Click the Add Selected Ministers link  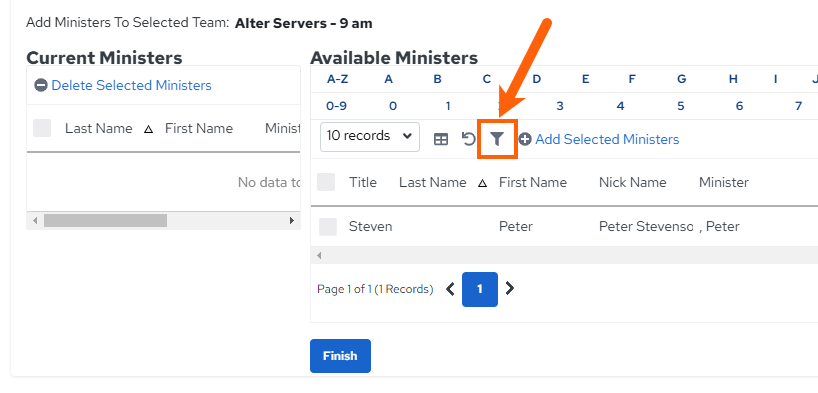tap(607, 139)
